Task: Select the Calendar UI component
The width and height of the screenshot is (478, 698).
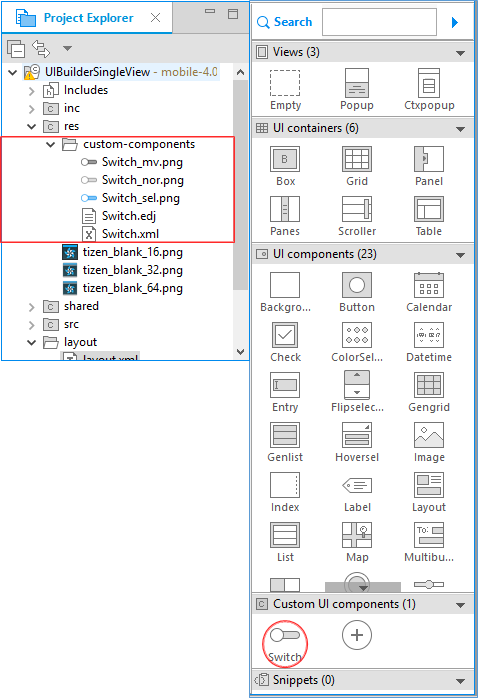Action: pyautogui.click(x=429, y=292)
